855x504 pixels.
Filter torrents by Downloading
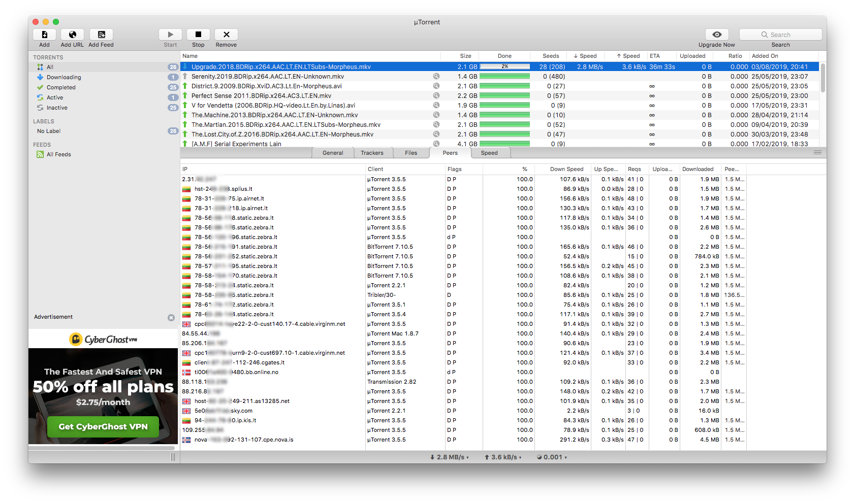[64, 78]
